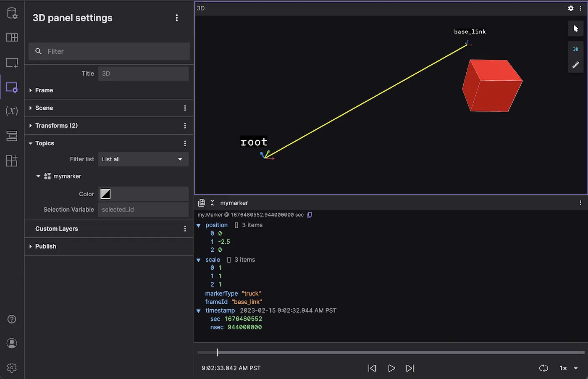Viewport: 588px width, 379px height.
Task: Open the mymarker panel menu
Action: (581, 203)
